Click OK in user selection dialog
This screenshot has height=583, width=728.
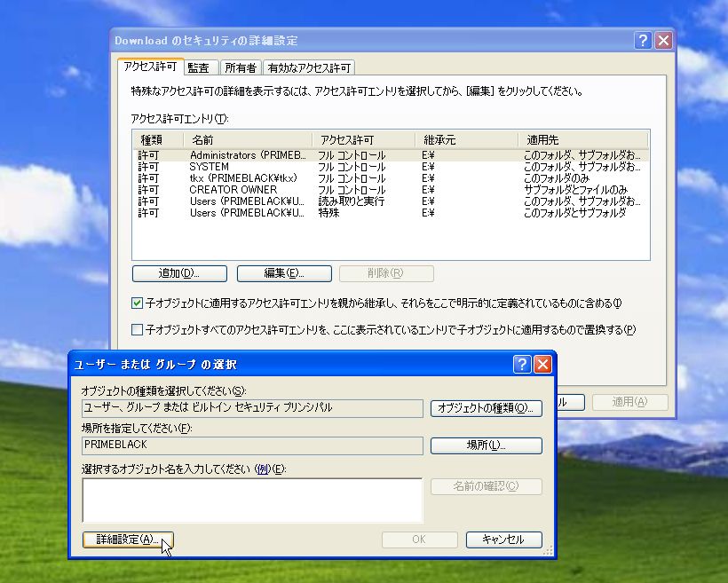click(x=420, y=540)
